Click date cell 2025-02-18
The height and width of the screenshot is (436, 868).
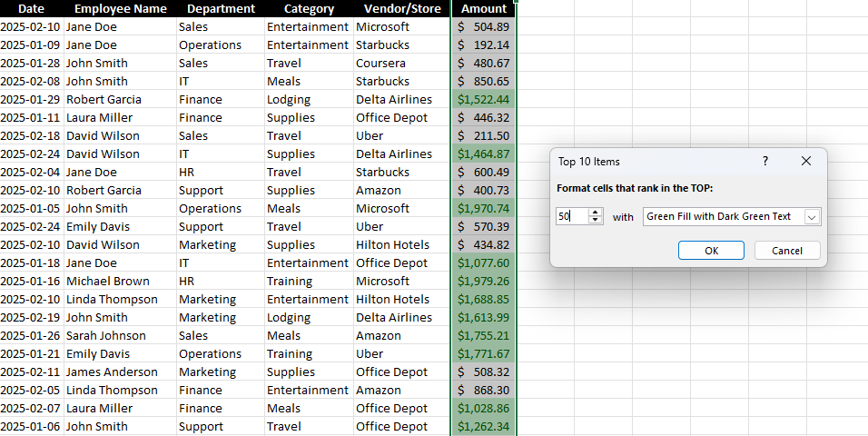31,135
